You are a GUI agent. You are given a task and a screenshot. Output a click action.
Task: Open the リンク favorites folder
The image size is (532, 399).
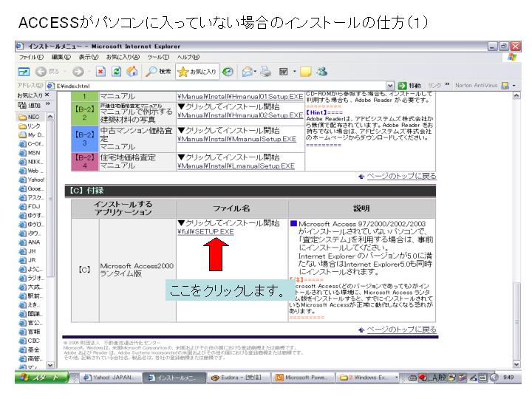(x=30, y=126)
